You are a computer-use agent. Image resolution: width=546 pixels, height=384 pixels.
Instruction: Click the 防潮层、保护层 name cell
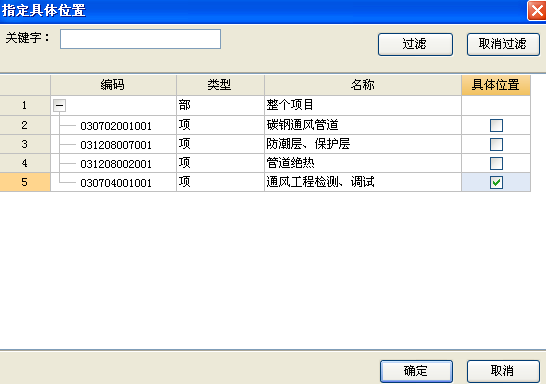(x=363, y=144)
